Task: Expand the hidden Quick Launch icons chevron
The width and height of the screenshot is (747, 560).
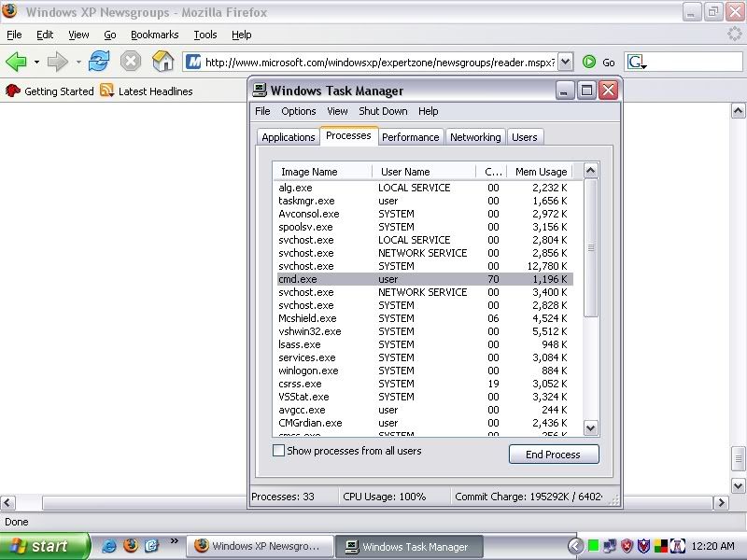Action: [x=175, y=541]
